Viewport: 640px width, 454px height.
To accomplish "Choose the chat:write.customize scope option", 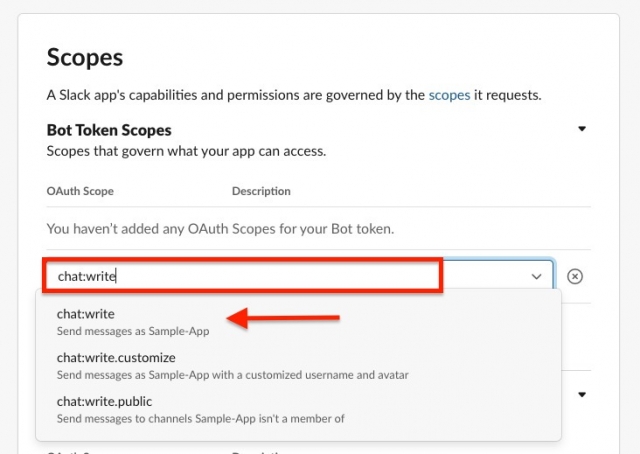I will pos(298,366).
